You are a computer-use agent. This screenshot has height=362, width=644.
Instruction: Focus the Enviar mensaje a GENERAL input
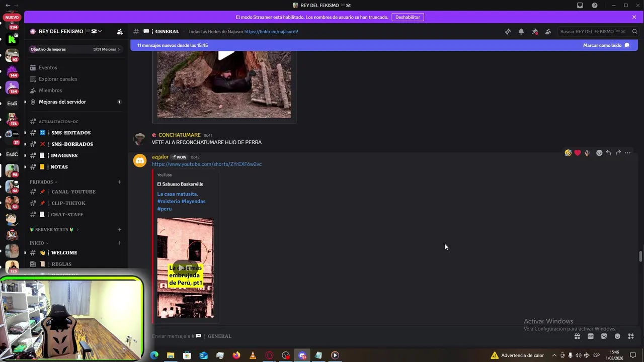tap(352, 336)
